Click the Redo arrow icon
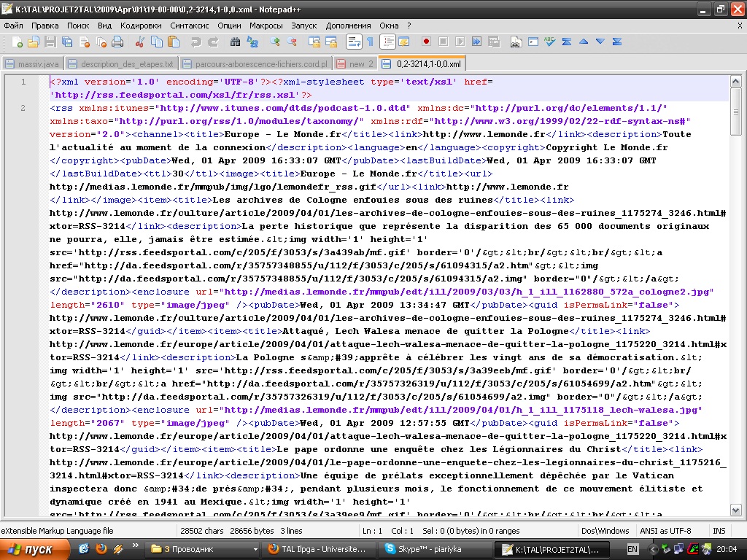Image resolution: width=747 pixels, height=560 pixels. click(x=213, y=42)
